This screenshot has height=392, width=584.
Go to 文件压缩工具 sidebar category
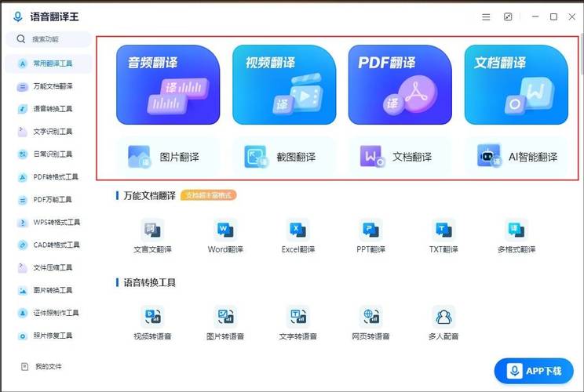[49, 268]
